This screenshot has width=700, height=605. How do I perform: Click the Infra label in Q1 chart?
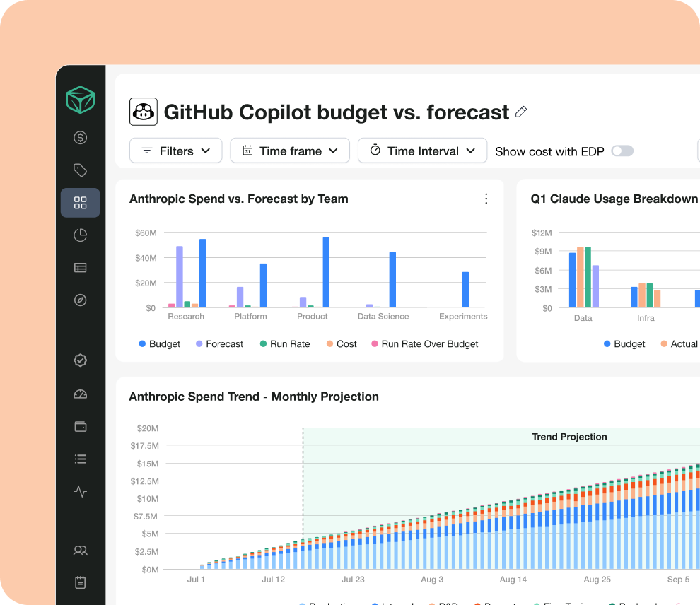coord(646,318)
